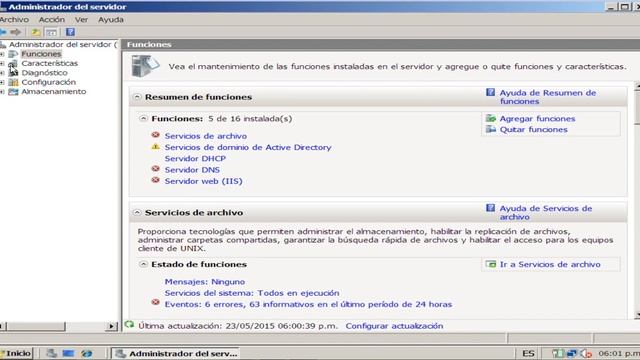Viewport: 640px width, 360px height.
Task: Click the Administrador del serv... taskbar button
Action: (x=176, y=353)
